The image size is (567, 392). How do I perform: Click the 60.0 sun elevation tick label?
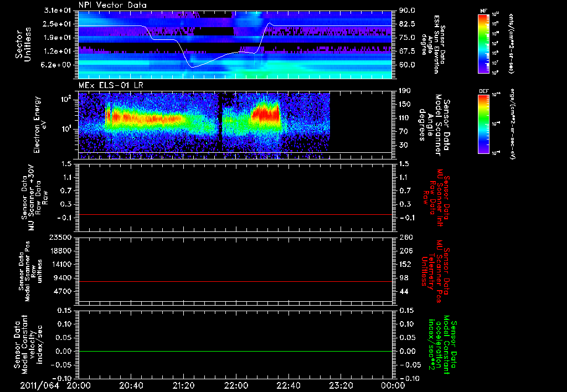tap(407, 65)
